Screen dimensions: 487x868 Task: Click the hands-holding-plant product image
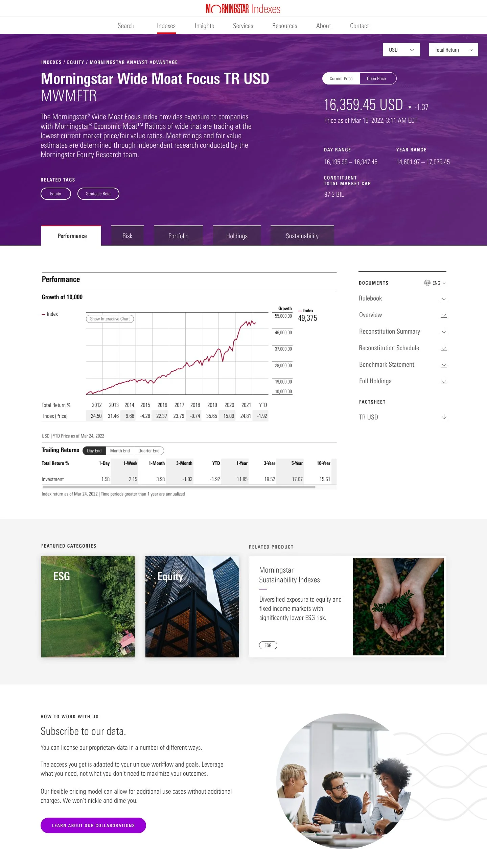coord(398,606)
